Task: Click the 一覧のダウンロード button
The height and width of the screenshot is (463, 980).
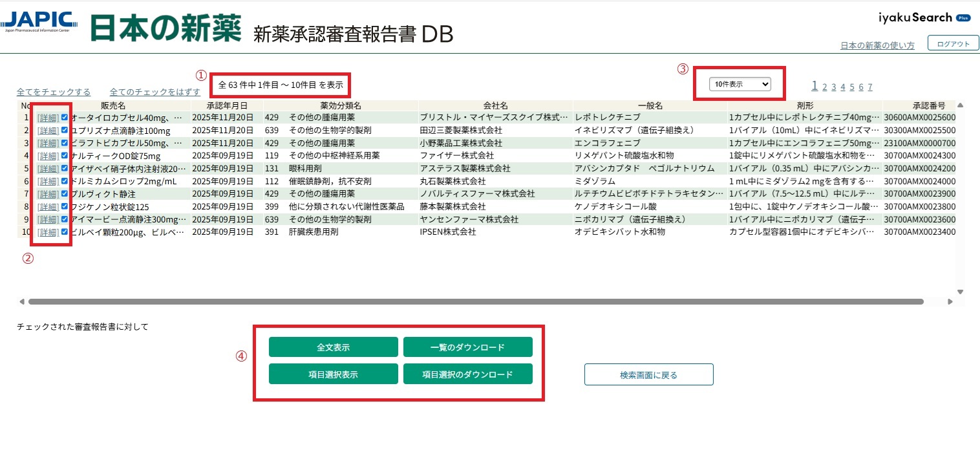Action: point(468,347)
